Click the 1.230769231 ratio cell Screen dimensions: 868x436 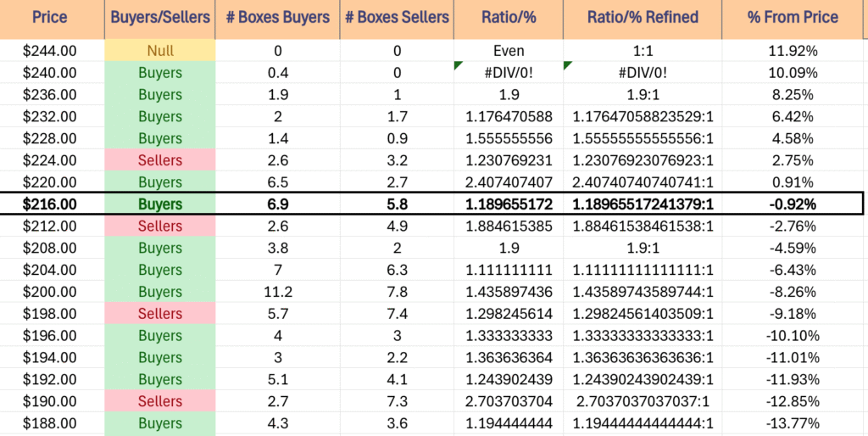coord(509,160)
